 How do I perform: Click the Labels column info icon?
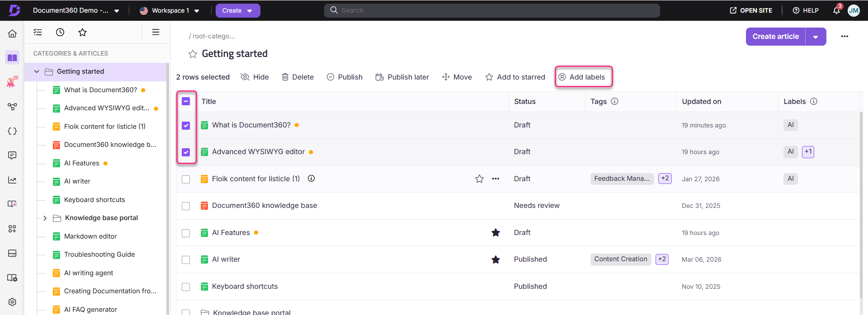click(x=814, y=101)
